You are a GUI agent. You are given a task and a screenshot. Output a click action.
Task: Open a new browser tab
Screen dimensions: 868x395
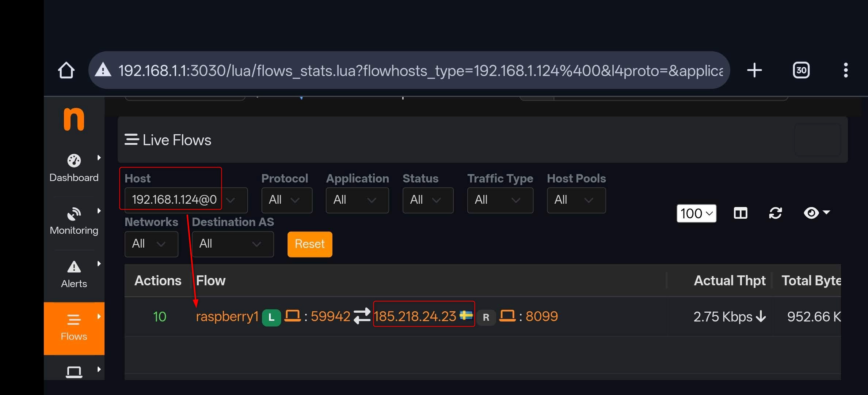[754, 70]
